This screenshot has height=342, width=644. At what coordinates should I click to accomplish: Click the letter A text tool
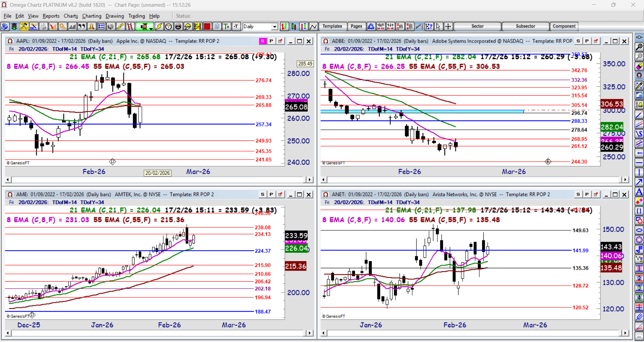coord(639,192)
